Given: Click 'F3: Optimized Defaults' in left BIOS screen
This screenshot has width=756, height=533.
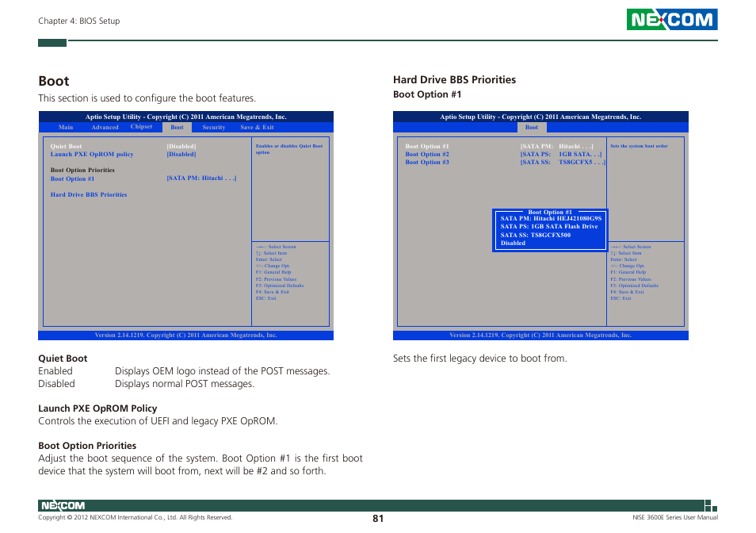Looking at the screenshot, I should (280, 286).
